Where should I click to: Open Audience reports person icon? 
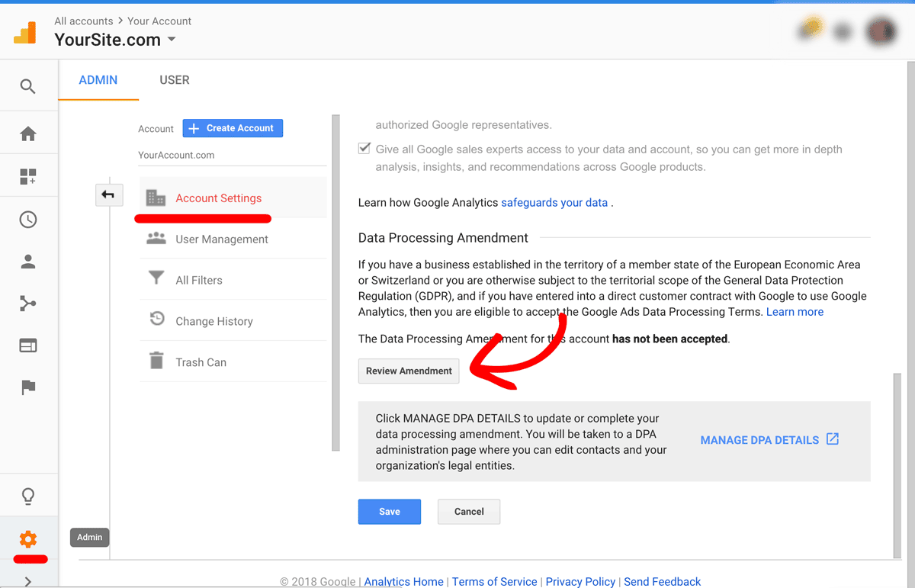[x=28, y=262]
